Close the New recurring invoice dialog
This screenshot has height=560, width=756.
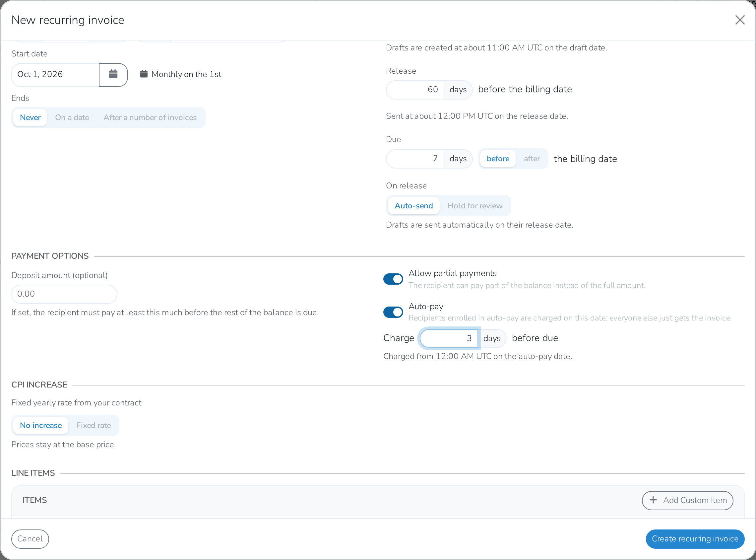[x=740, y=20]
